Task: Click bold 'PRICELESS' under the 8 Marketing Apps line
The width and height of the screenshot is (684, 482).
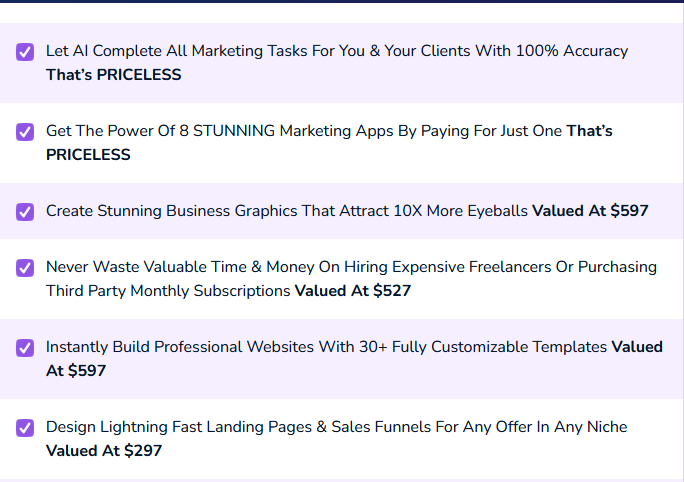Action: [88, 155]
